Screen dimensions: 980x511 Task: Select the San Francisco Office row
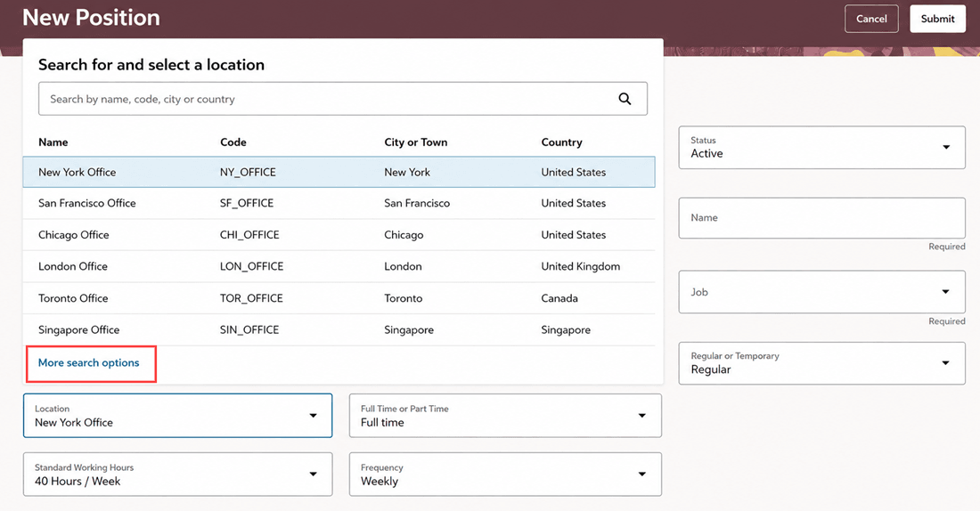point(339,203)
